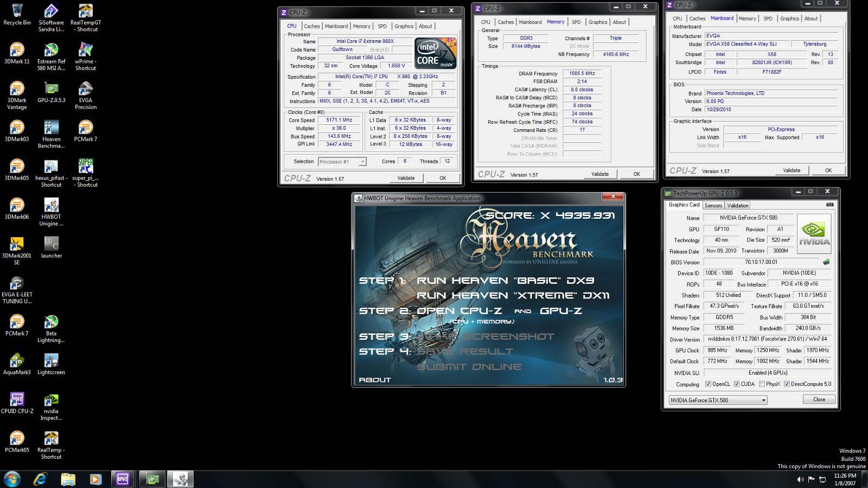Toggle OpenCL checkbox in GPU-Z
Screen dimensions: 868x488
708,384
